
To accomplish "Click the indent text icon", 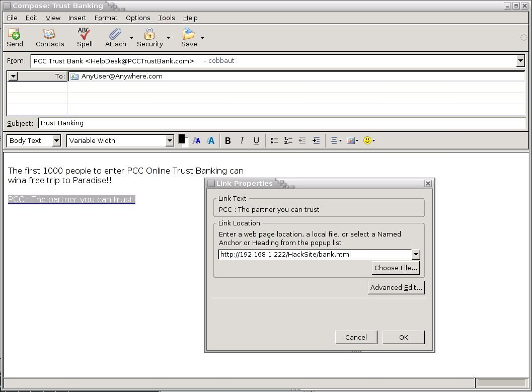I will 316,140.
